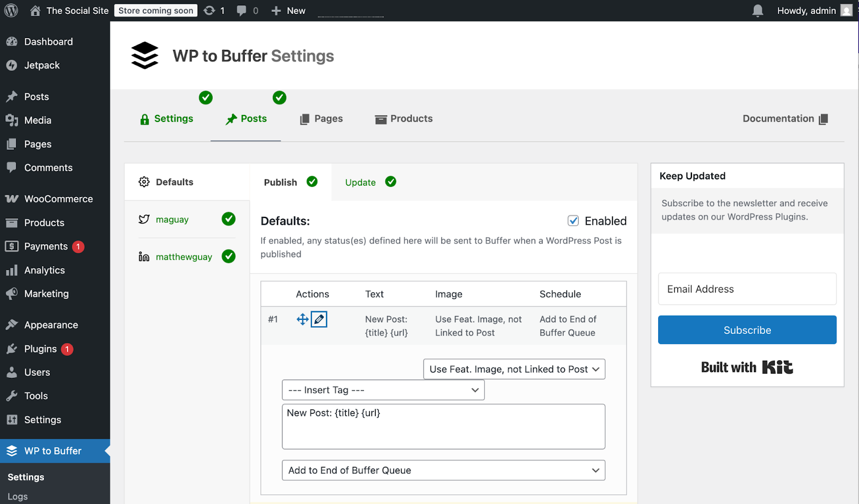The height and width of the screenshot is (504, 859).
Task: Click the green checkmark beside the Settings tab
Action: click(206, 98)
